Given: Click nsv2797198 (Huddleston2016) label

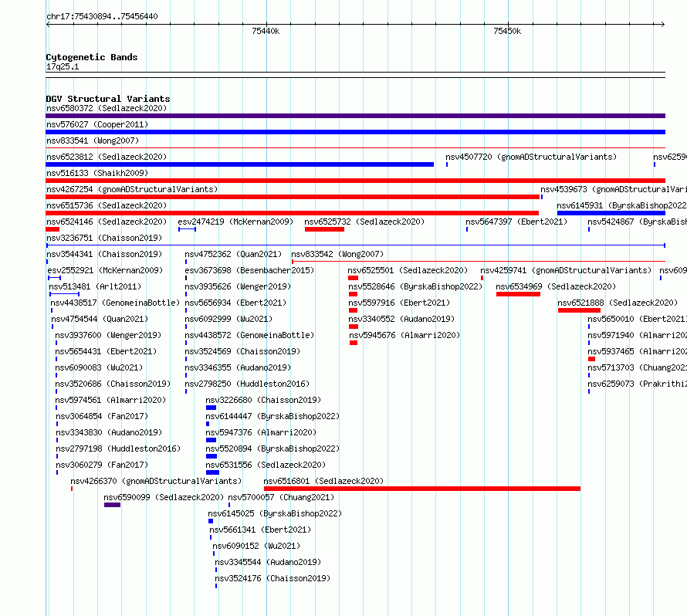Looking at the screenshot, I should point(118,448).
